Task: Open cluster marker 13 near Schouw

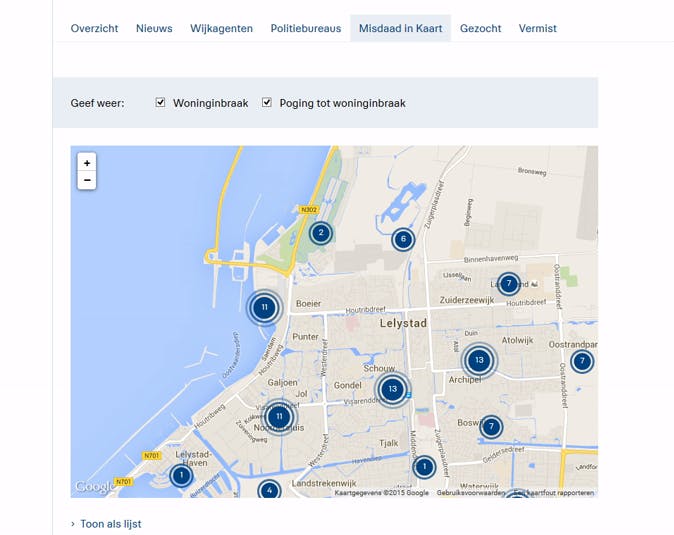Action: pyautogui.click(x=392, y=389)
